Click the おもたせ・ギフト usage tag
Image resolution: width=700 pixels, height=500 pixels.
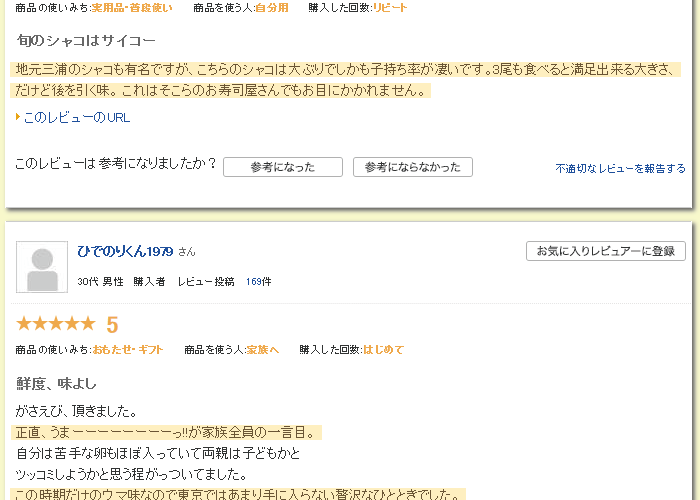coord(128,350)
